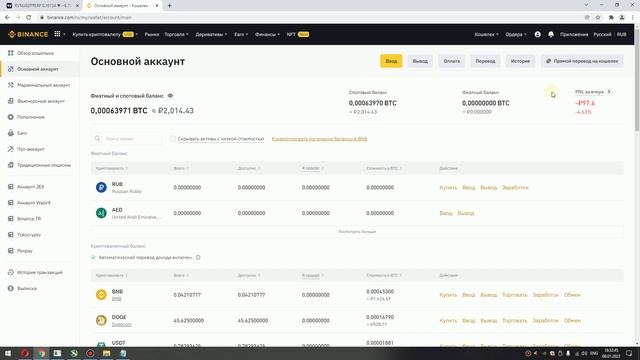This screenshot has width=640, height=360.
Task: Open the PNL за вчера chevron arrow
Action: point(609,92)
